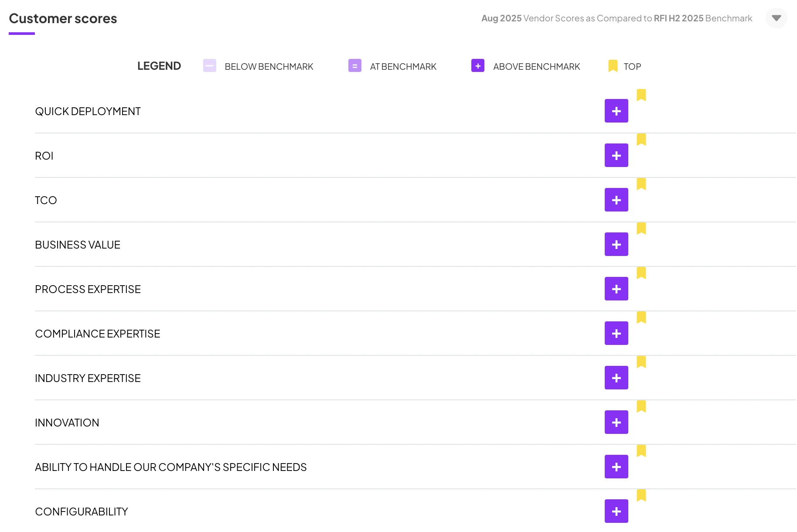Click the Below Benchmark legend swatch

(x=210, y=66)
